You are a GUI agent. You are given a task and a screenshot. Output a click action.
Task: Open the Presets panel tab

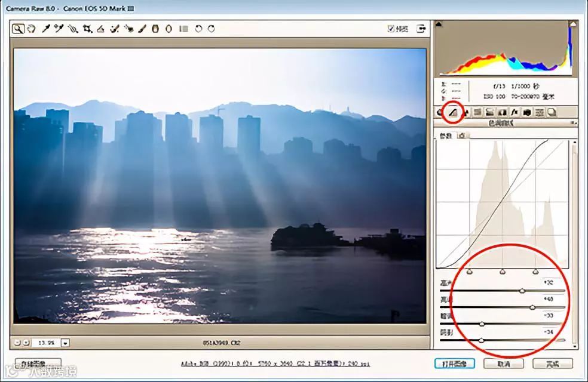(540, 112)
